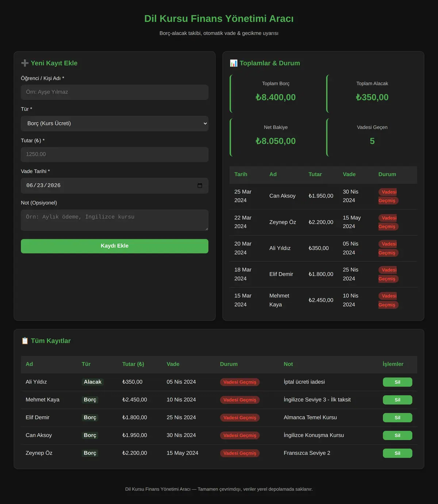
Task: Click the page title Dil Kursu Finans Yönetimi Aracı
Action: point(219,19)
